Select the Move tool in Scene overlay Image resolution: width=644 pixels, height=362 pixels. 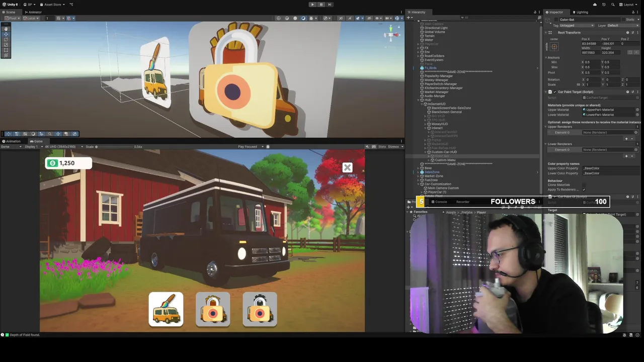click(6, 34)
